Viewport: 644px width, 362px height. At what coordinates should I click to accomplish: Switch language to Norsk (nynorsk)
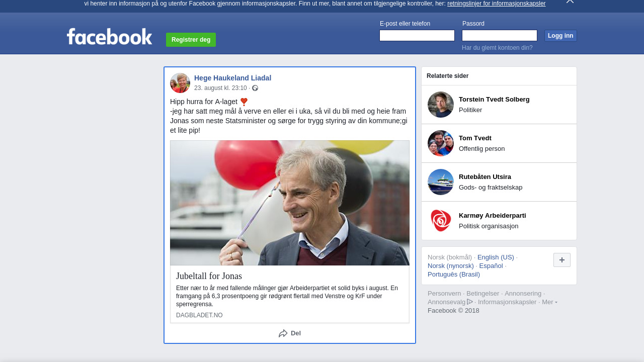coord(451,266)
